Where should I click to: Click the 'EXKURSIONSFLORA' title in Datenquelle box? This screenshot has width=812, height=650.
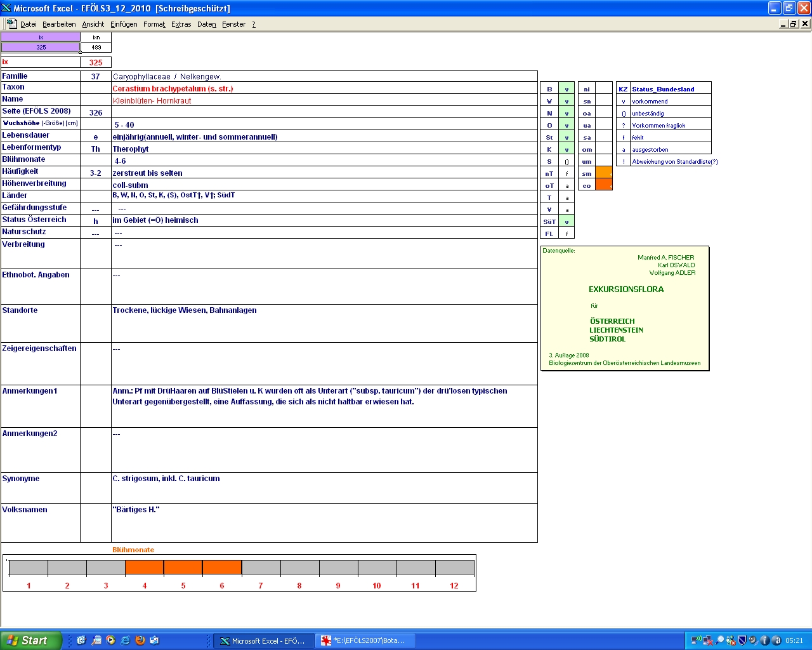click(x=626, y=289)
